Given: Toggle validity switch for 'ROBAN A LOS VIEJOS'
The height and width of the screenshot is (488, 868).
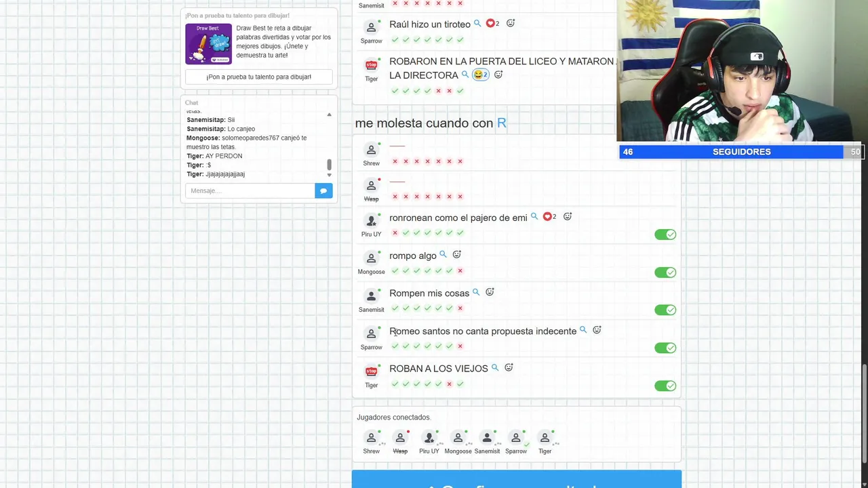Looking at the screenshot, I should click(665, 386).
